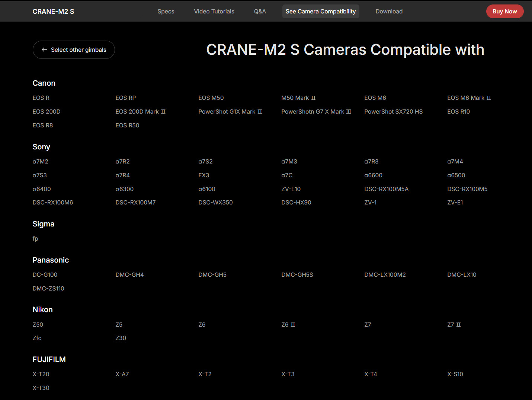The height and width of the screenshot is (400, 532).
Task: Click Nikon Z5 entry
Action: [119, 325]
